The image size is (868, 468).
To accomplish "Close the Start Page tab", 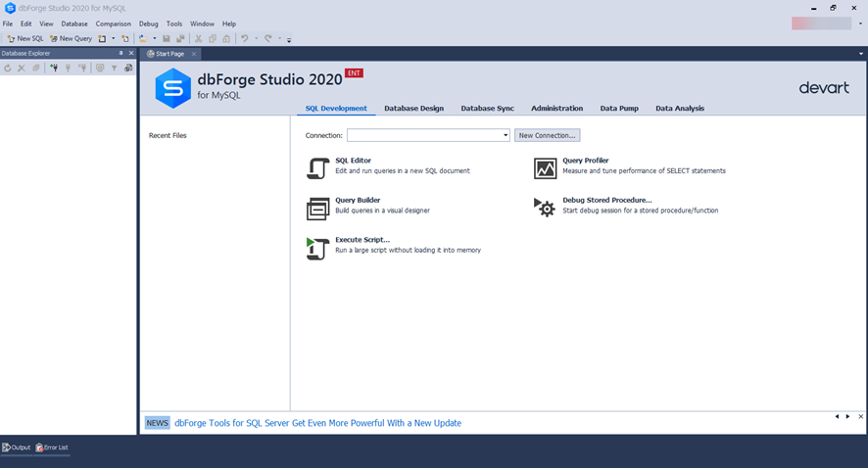I will 194,54.
